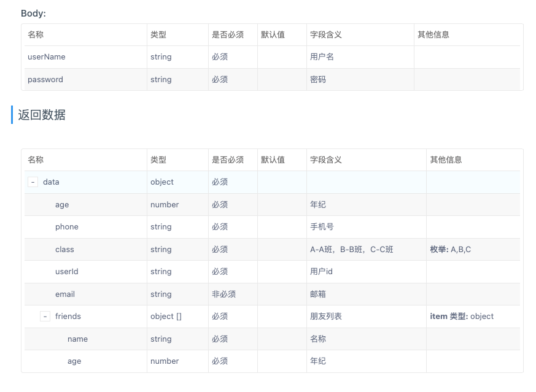This screenshot has width=536, height=392.
Task: Select the name field under friends
Action: point(77,339)
